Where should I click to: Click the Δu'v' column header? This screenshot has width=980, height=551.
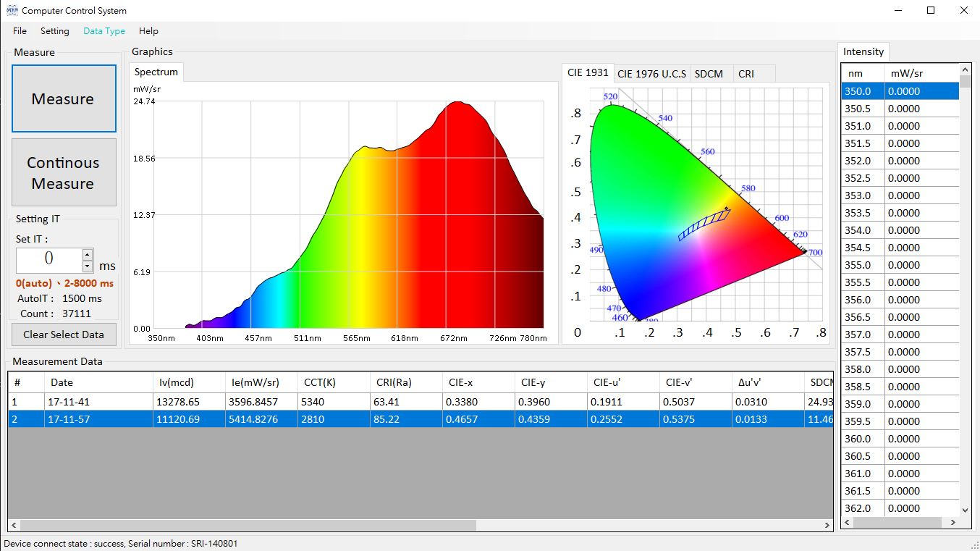point(768,382)
